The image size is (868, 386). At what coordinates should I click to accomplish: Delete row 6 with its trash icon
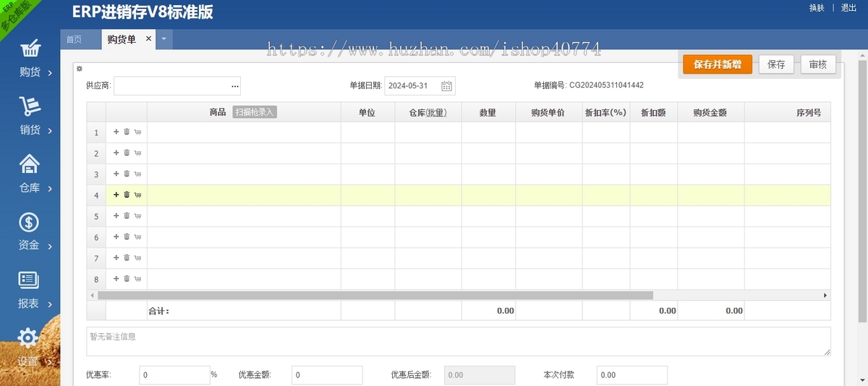click(x=127, y=237)
